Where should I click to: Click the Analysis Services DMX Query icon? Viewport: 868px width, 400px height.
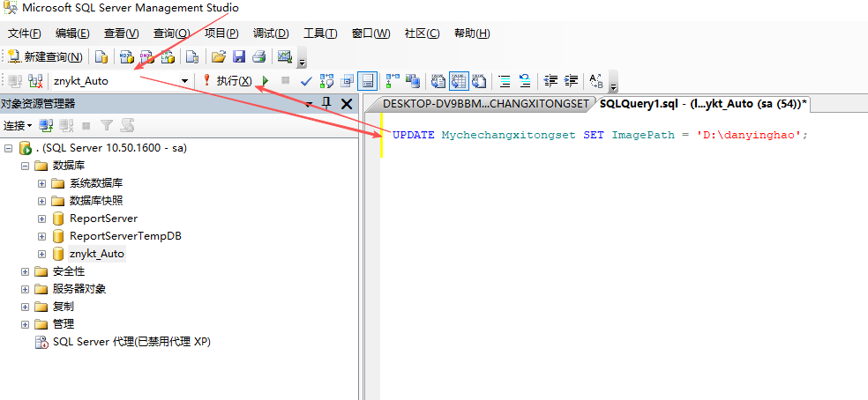point(148,56)
